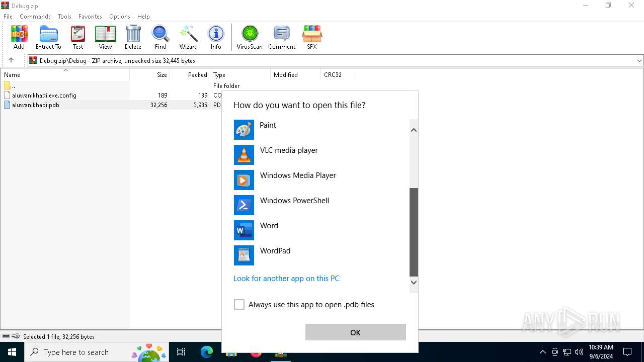Click the taskbar search box

click(x=97, y=352)
